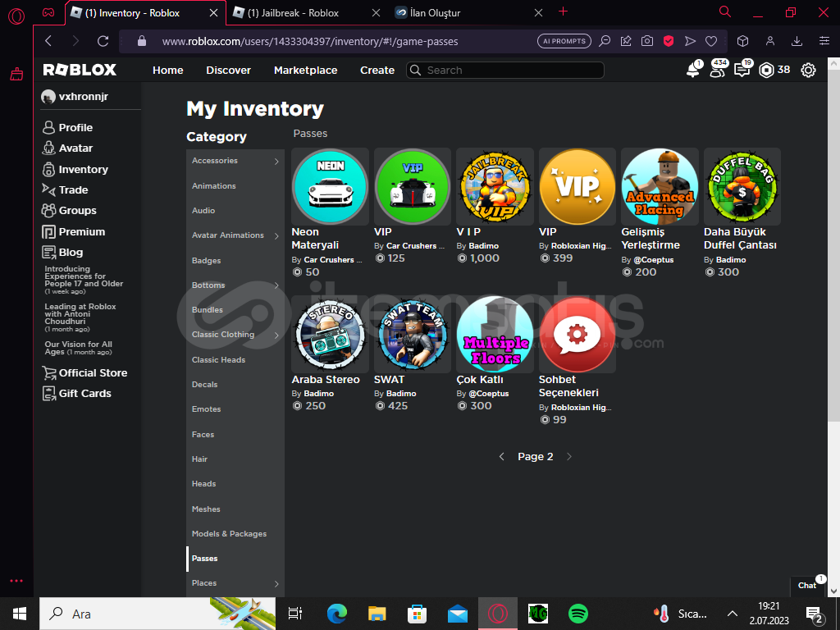Open Trade in the sidebar

tap(65, 190)
